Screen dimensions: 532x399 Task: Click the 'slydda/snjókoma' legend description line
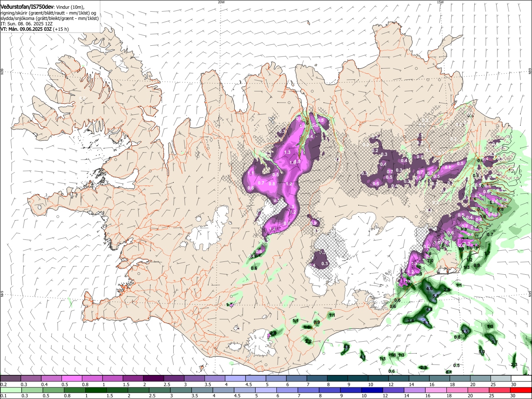click(50, 18)
